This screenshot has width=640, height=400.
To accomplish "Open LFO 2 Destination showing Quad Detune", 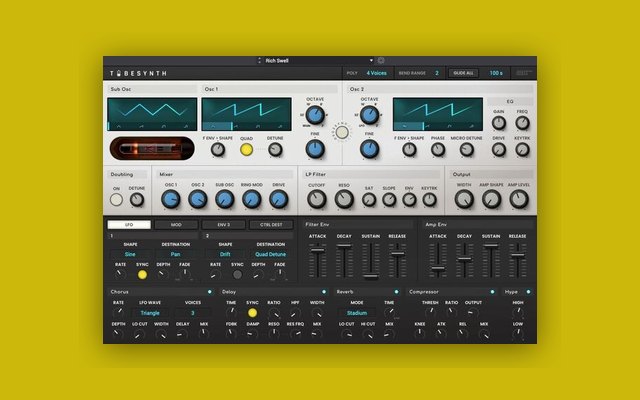I will click(271, 254).
